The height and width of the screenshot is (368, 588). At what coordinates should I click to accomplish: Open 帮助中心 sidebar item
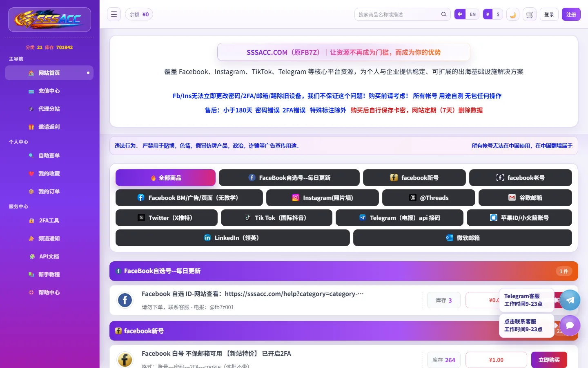tap(49, 292)
